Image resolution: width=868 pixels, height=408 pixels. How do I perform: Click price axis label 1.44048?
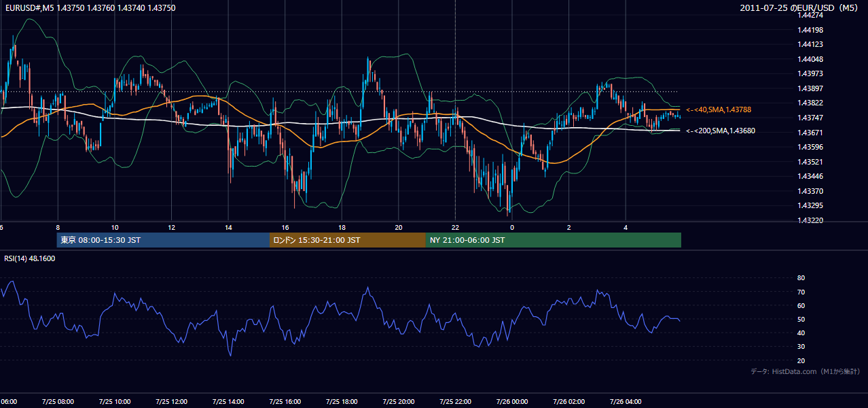pyautogui.click(x=810, y=59)
